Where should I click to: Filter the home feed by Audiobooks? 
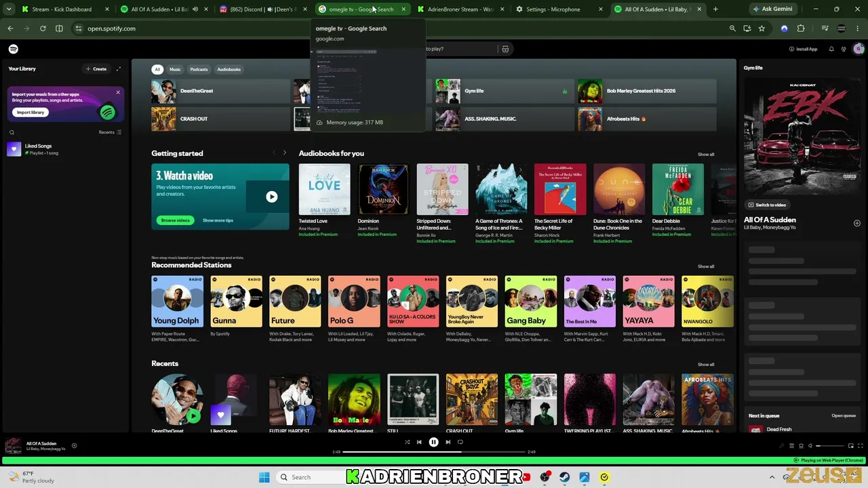229,69
